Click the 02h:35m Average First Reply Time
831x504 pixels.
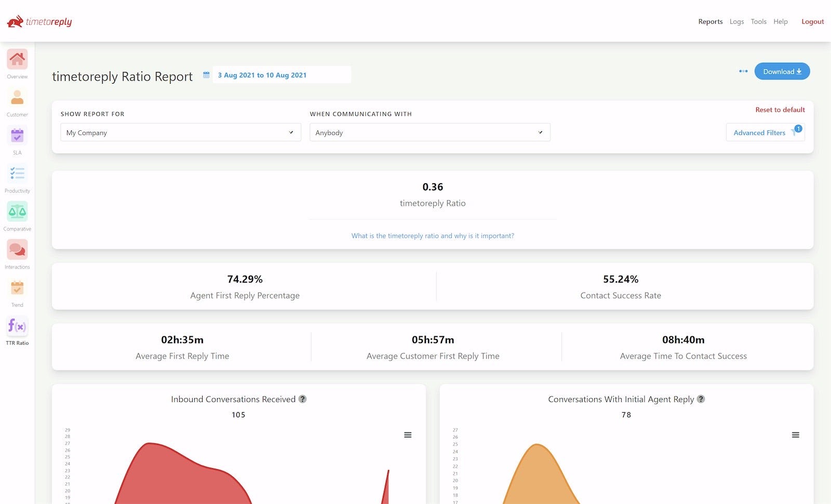(182, 340)
